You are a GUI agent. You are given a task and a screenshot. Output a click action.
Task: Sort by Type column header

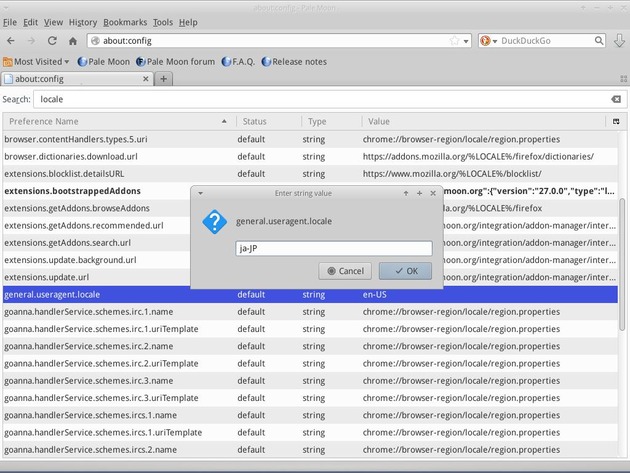click(331, 121)
